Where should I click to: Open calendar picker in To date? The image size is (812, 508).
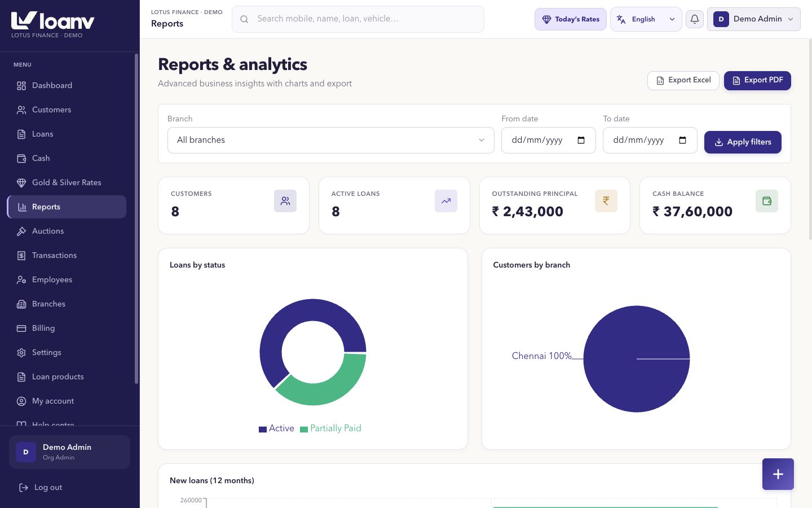tap(683, 140)
